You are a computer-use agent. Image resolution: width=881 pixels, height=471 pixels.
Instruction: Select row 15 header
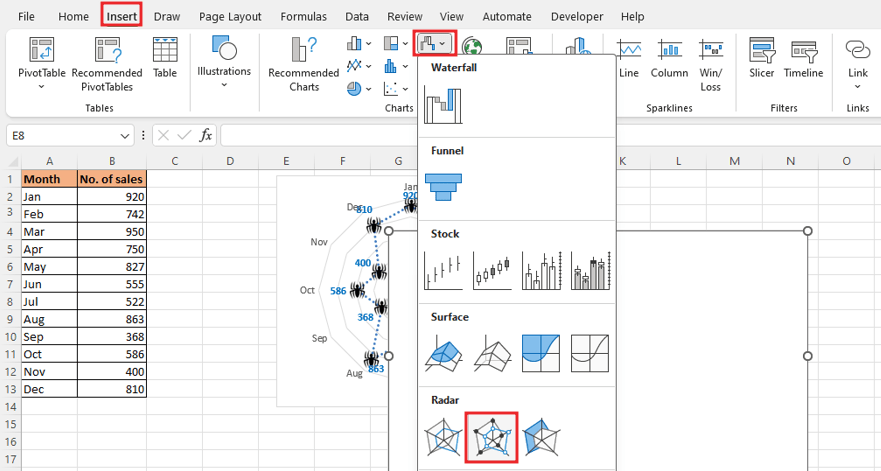coord(10,424)
